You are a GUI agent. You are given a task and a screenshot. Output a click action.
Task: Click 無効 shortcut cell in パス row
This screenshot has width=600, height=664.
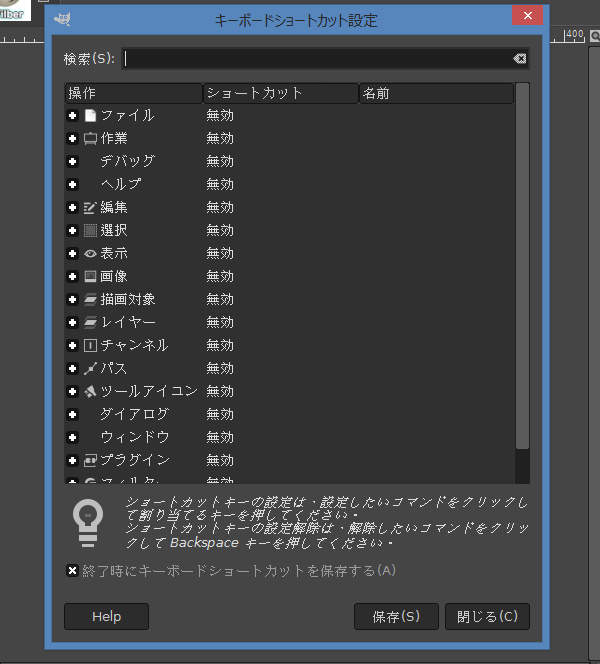tap(220, 368)
